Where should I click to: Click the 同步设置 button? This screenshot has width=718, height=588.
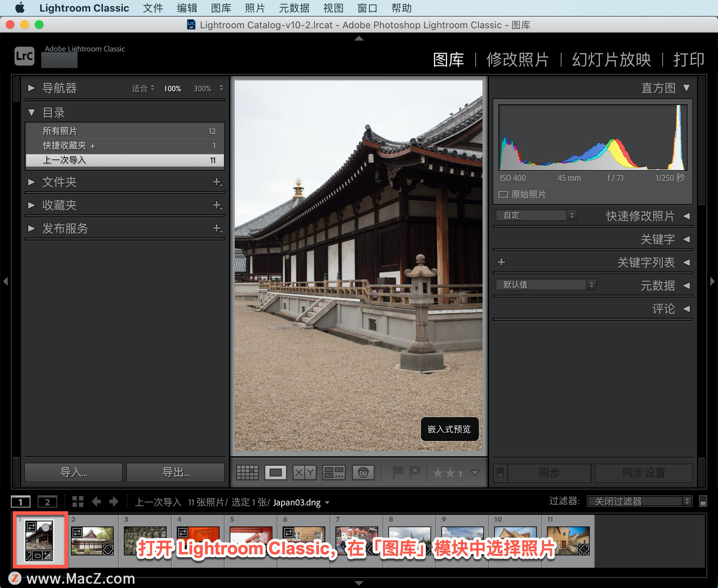pos(644,473)
